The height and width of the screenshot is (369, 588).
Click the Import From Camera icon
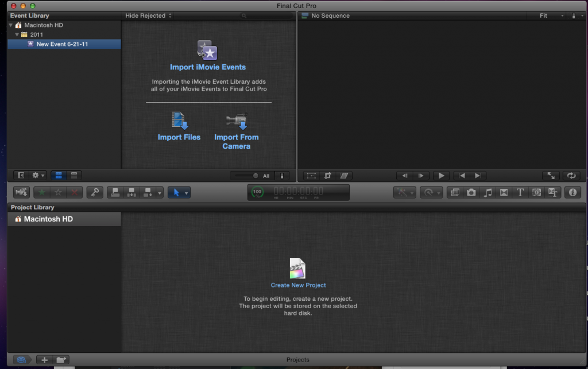click(x=236, y=122)
